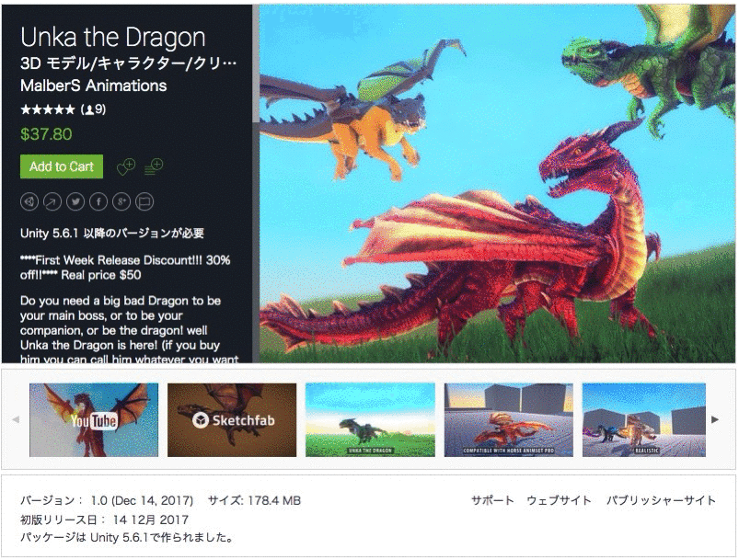
Task: Open the パブリッシャーサイト link
Action: click(x=662, y=500)
